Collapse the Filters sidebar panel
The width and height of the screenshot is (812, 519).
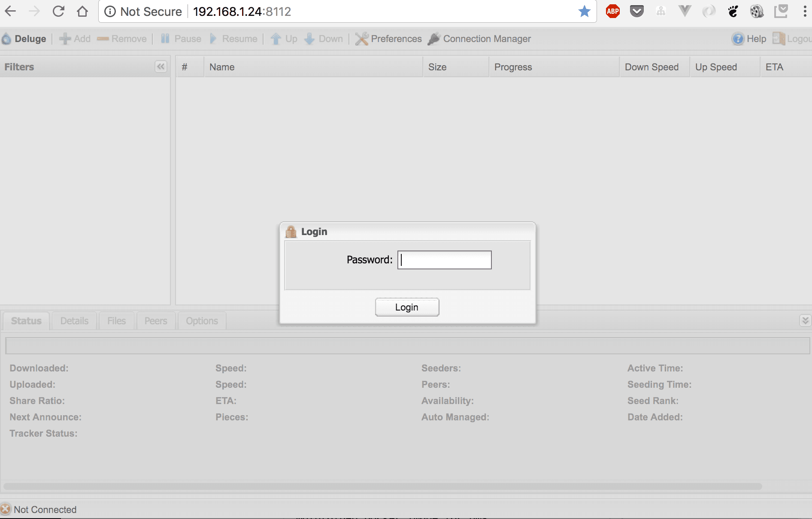[161, 67]
